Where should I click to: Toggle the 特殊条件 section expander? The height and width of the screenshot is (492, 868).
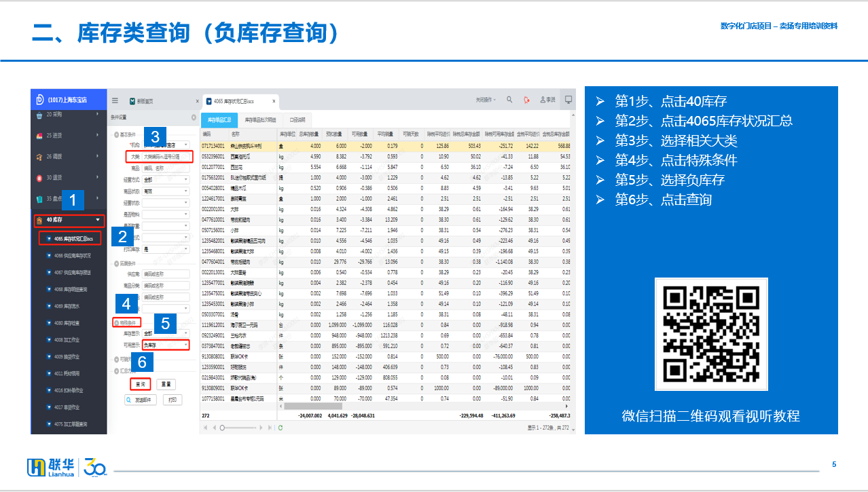[117, 322]
